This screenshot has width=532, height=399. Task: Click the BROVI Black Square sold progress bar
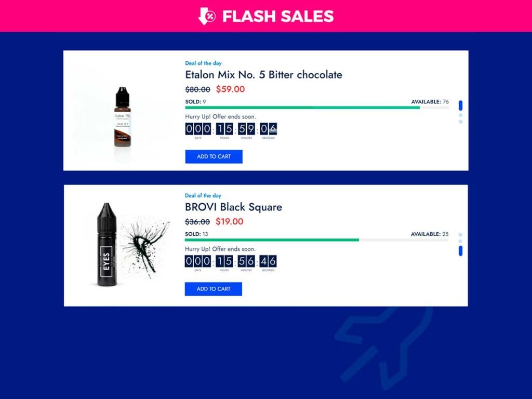316,240
